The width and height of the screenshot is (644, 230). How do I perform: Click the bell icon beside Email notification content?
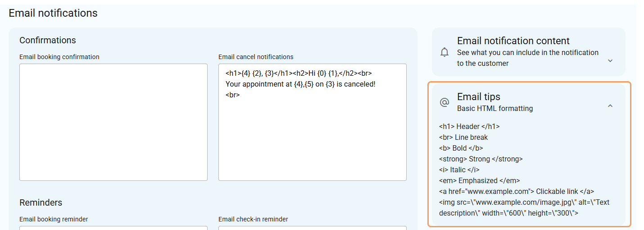coord(444,52)
